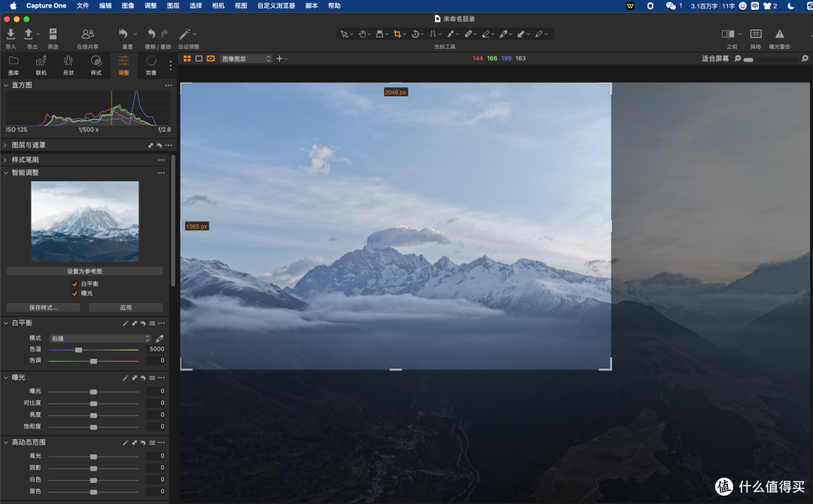Collapse the 高动态范围 panel
Viewport: 813px width, 504px height.
[6, 442]
